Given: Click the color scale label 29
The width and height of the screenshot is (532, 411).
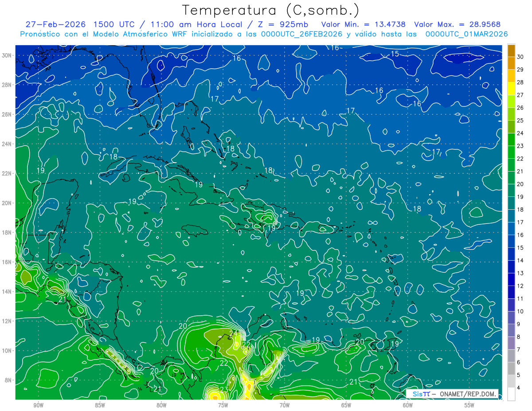Looking at the screenshot, I should pyautogui.click(x=520, y=69).
